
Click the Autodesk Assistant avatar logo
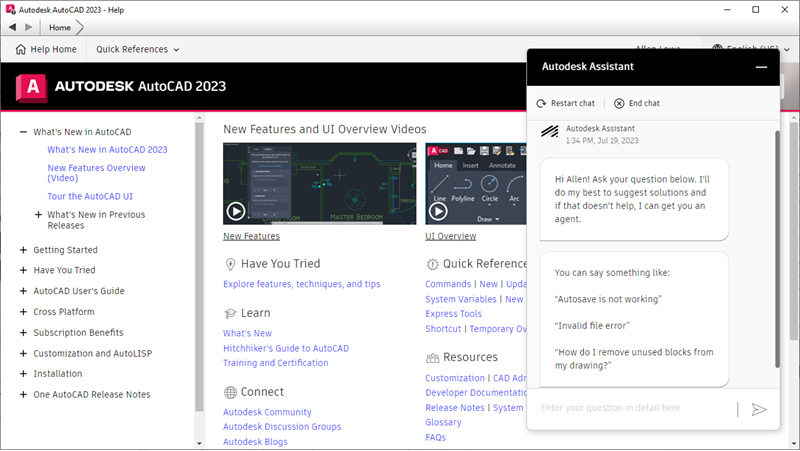coord(549,132)
